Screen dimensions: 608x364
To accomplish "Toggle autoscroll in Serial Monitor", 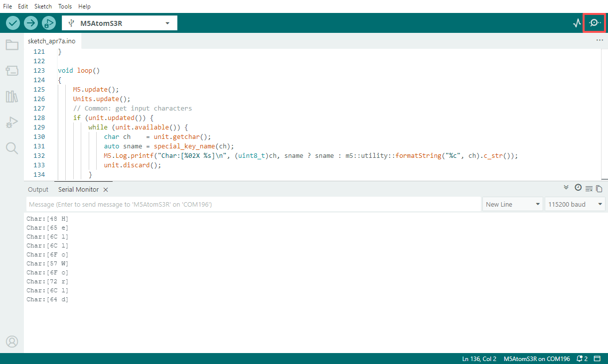I will (566, 188).
